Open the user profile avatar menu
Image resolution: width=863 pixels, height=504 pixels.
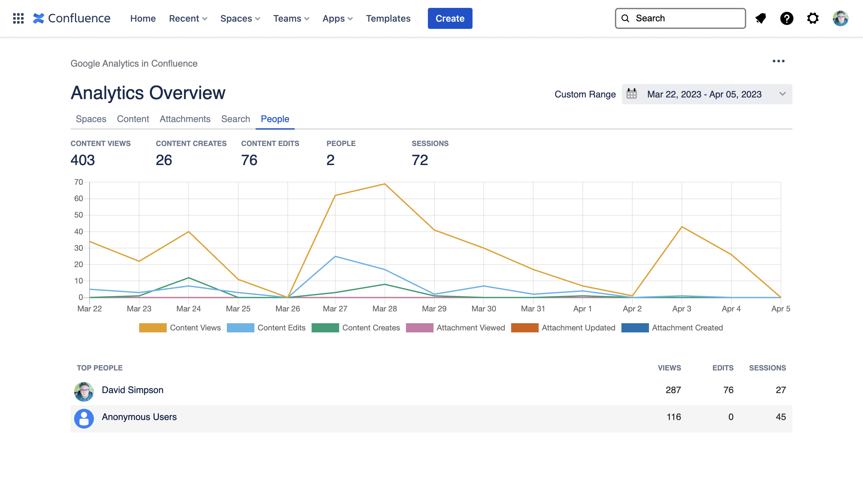(x=840, y=18)
